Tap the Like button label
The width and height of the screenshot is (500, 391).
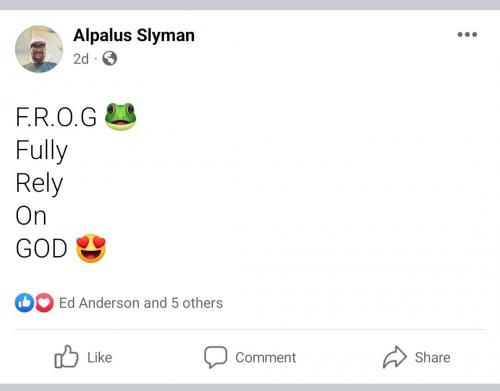(100, 357)
